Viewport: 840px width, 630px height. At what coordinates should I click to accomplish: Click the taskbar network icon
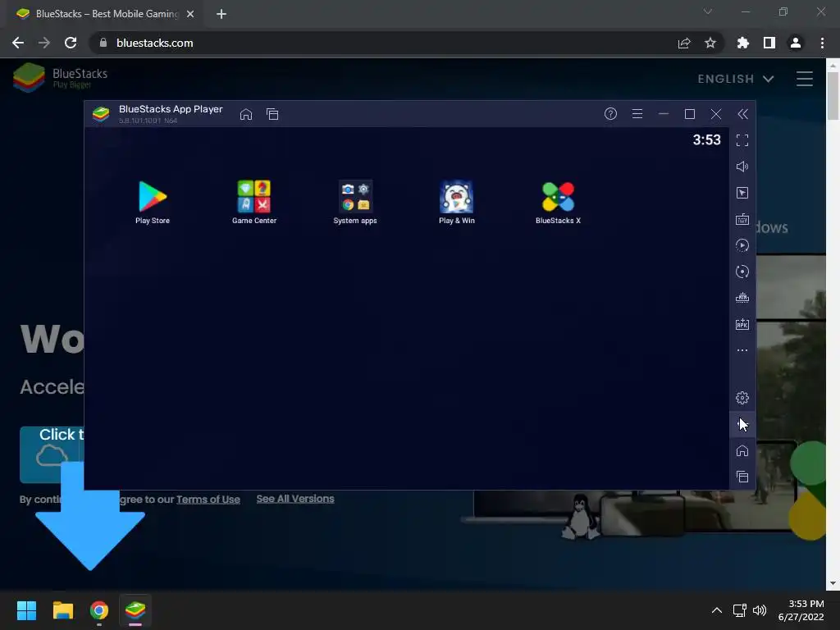click(x=740, y=610)
